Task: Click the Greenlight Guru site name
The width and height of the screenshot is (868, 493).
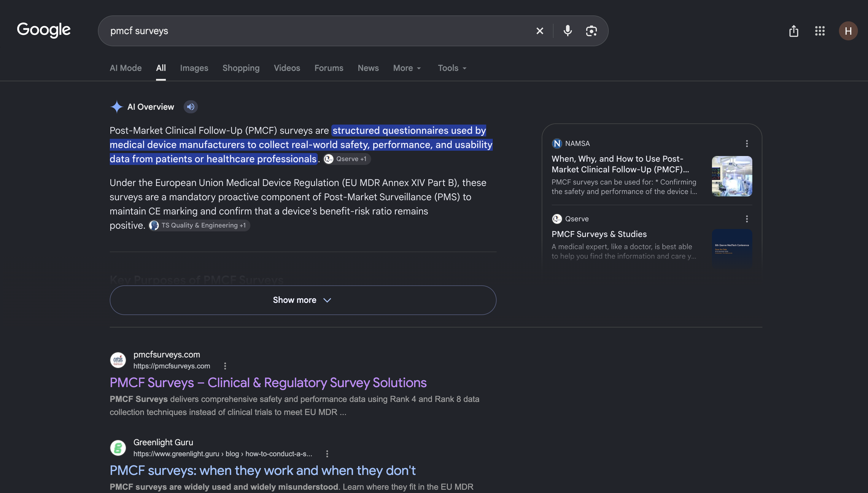Action: 163,442
